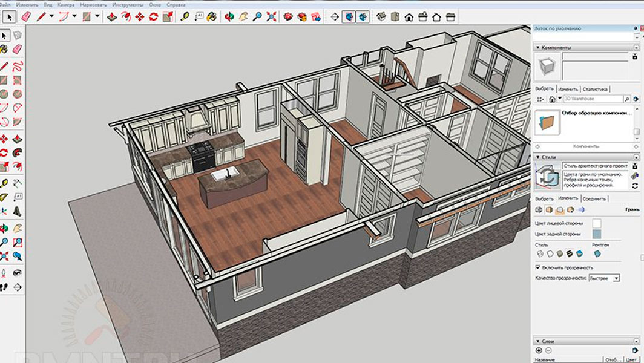Collapse the Компоненты panel

[537, 48]
